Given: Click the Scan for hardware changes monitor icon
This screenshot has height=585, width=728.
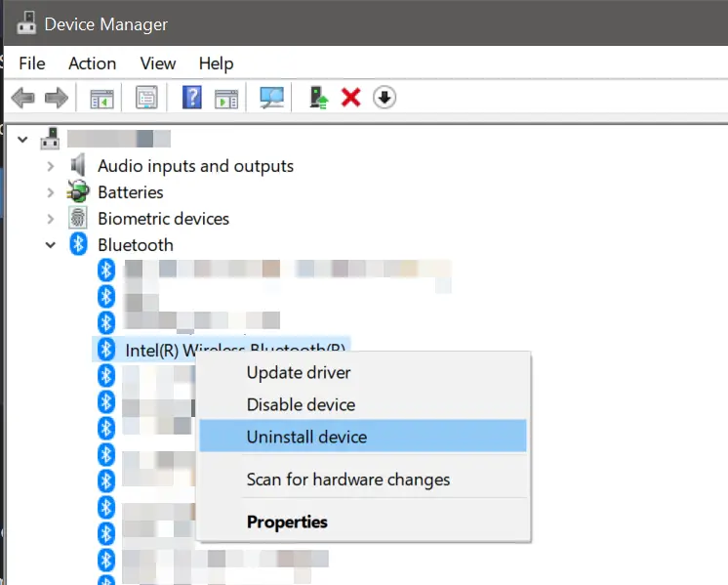Looking at the screenshot, I should click(271, 98).
